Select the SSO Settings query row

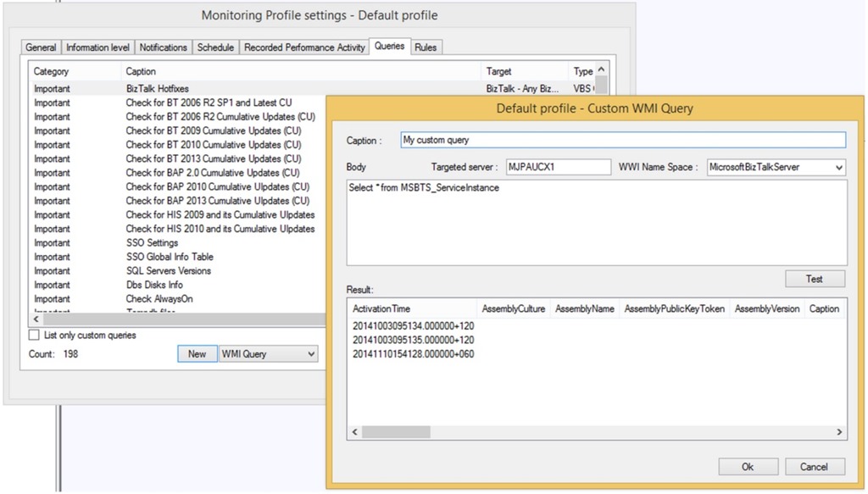click(178, 243)
